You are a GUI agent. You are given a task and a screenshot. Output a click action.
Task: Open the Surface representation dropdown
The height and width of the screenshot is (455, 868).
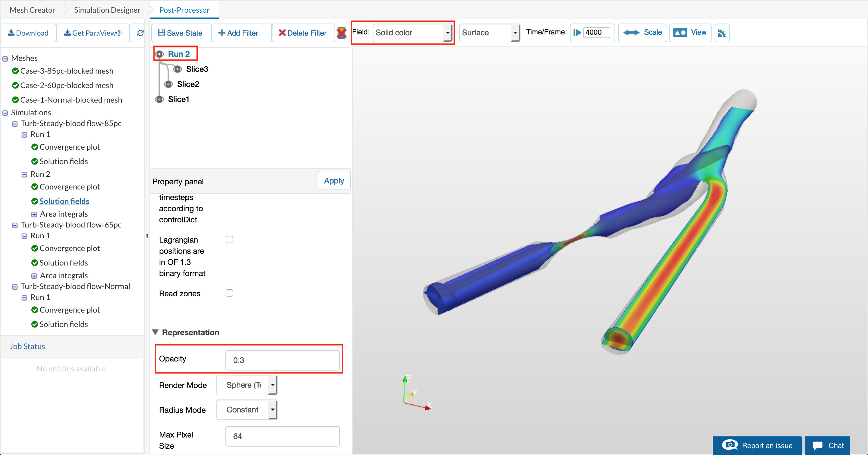pyautogui.click(x=489, y=32)
